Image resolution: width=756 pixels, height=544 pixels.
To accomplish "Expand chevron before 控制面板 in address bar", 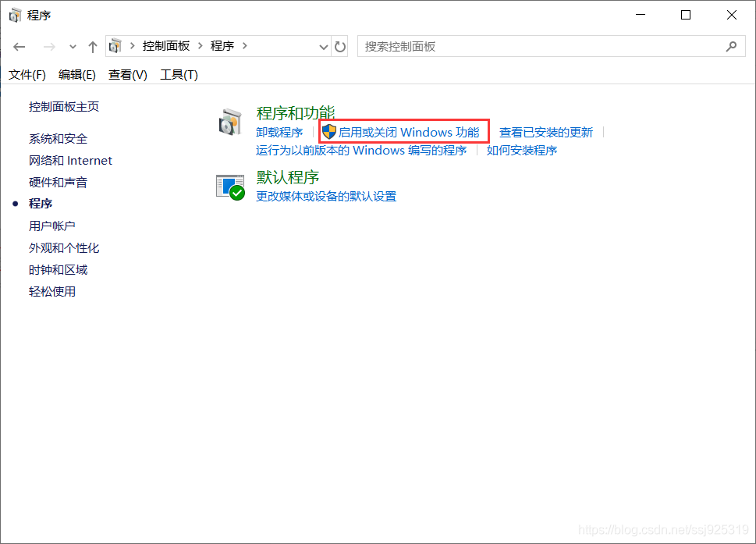I will (132, 46).
